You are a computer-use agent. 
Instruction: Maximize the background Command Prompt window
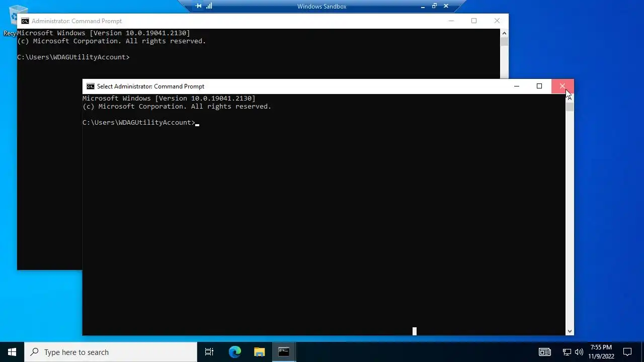click(x=474, y=21)
